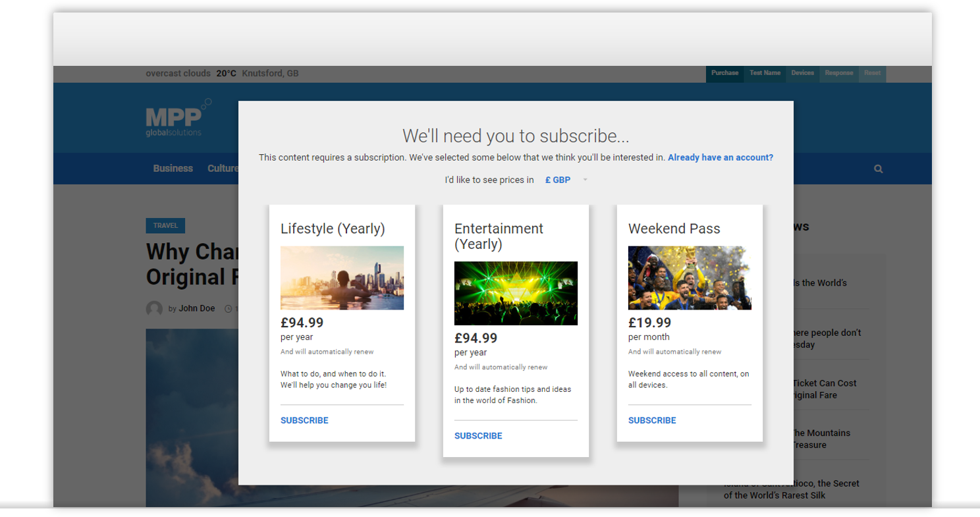
Task: Click the Lifestyle city skyline image
Action: pos(342,278)
